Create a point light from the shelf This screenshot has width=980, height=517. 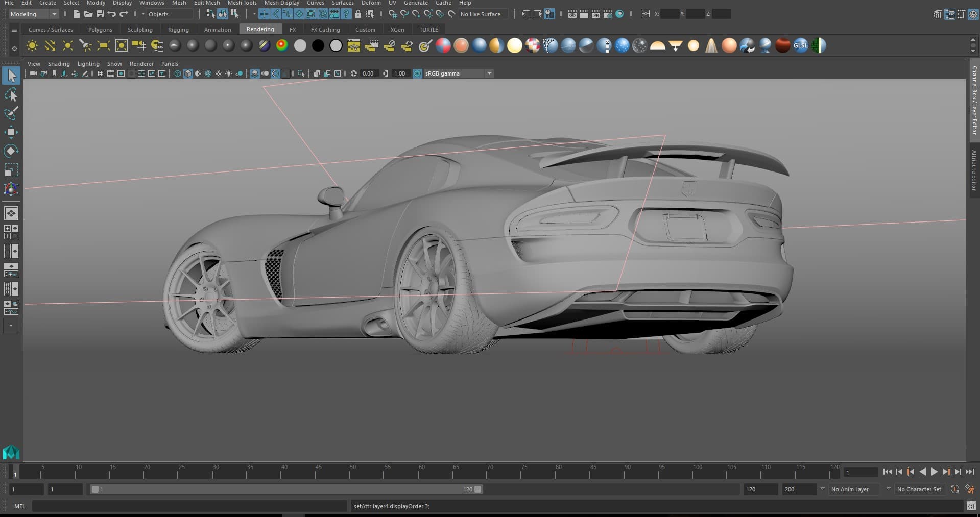(x=68, y=46)
